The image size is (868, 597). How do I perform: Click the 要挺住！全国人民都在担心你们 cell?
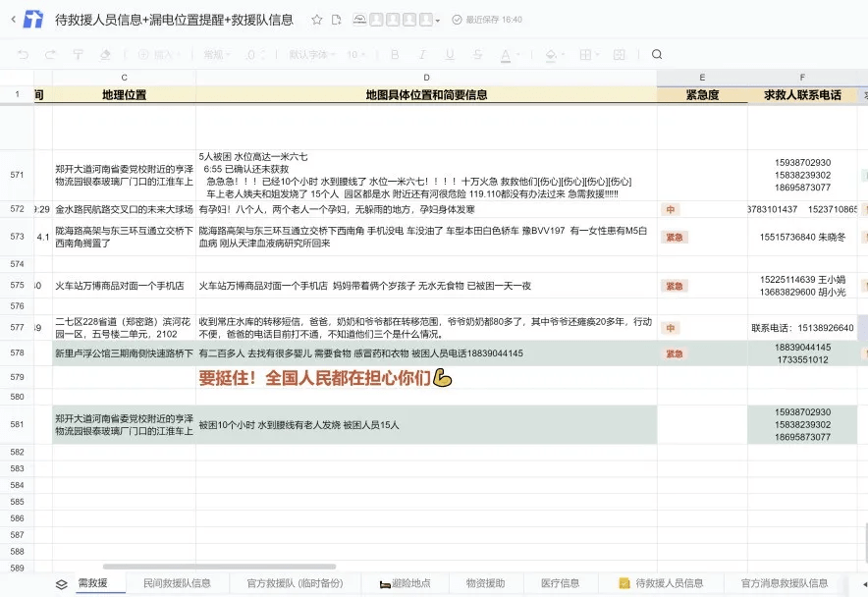point(426,378)
